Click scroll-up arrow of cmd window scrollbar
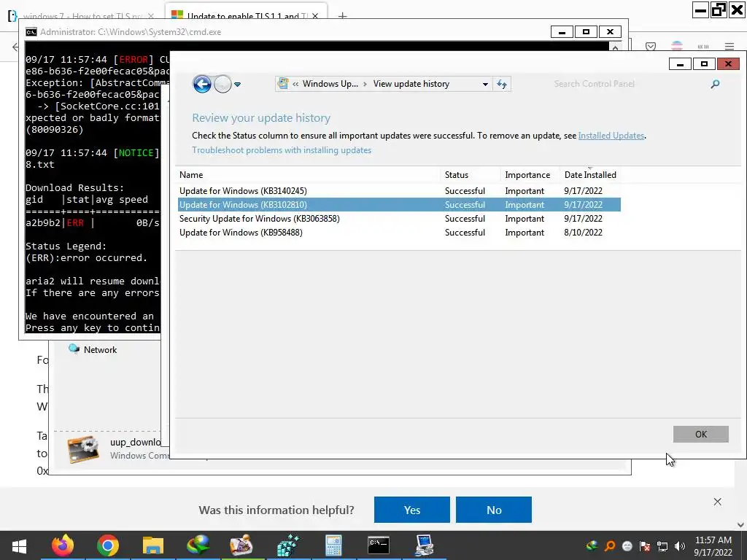The width and height of the screenshot is (747, 560). click(x=615, y=47)
